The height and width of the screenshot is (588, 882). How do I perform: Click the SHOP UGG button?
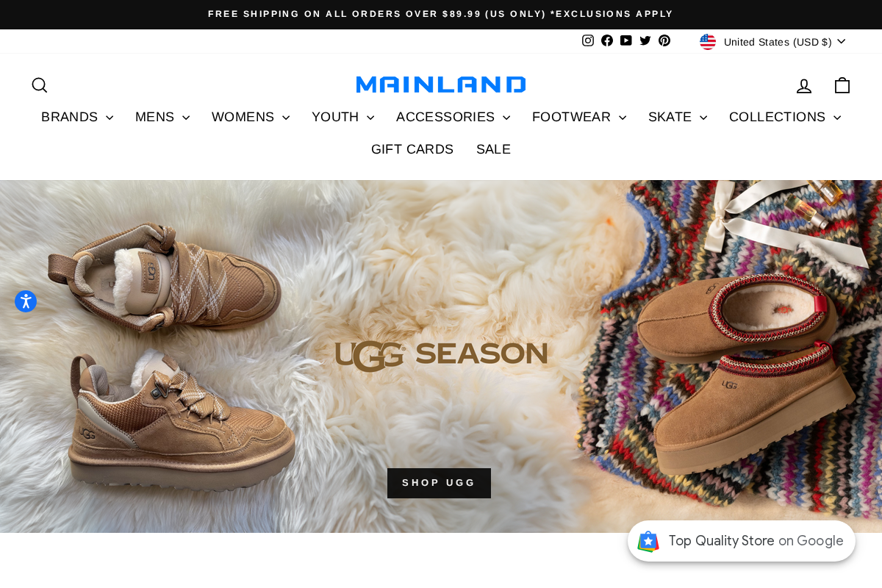[439, 483]
